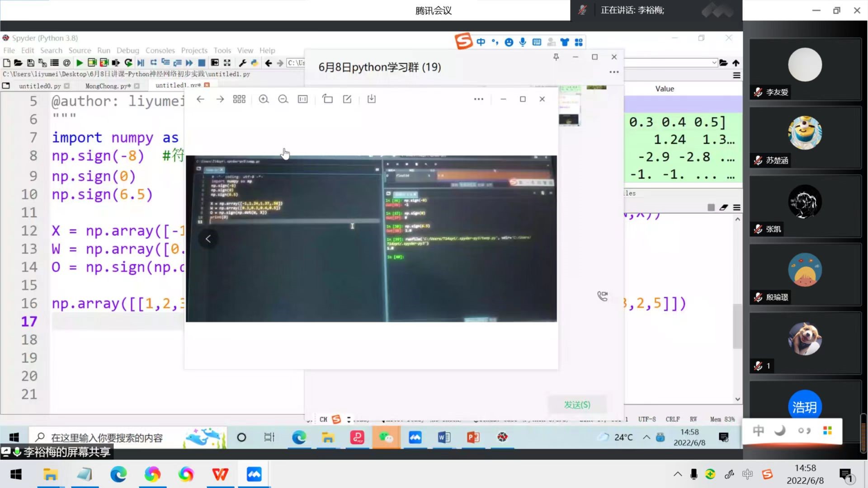Open the Consoles menu in Spyder
Screen dimensions: 868x488
click(160, 50)
